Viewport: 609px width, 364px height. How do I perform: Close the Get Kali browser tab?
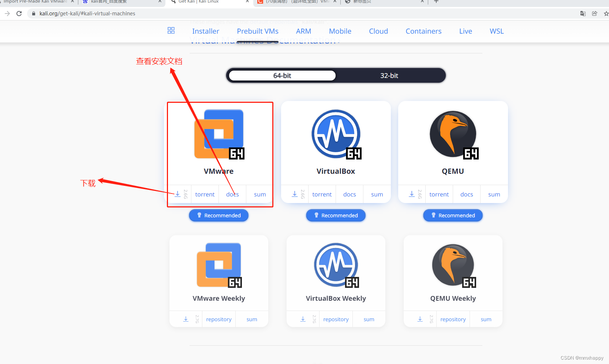247,1
